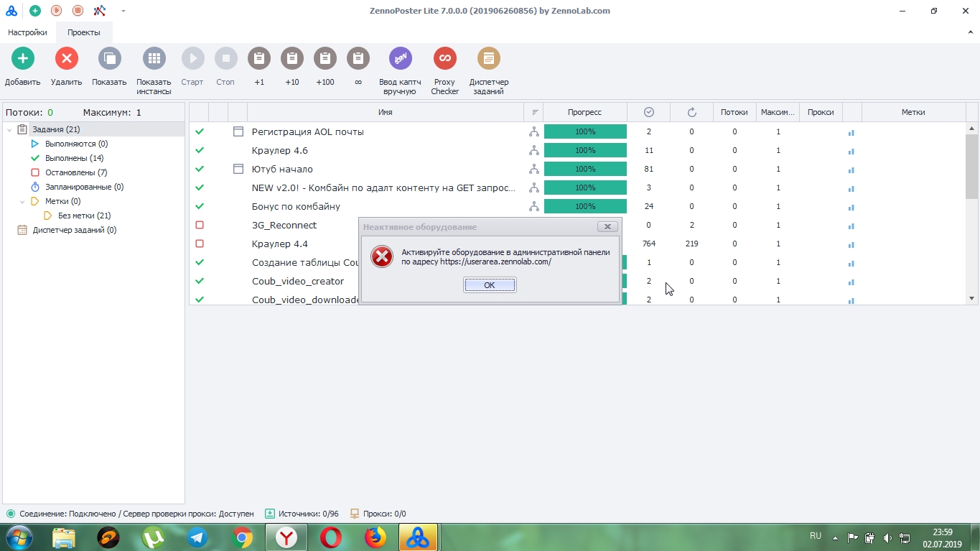The image size is (980, 551).
Task: Select Остановлены (7) in the tree
Action: tap(76, 172)
